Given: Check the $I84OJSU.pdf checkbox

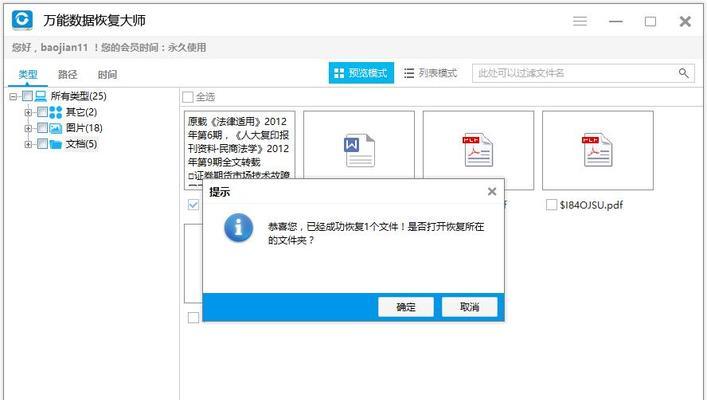Looking at the screenshot, I should coord(551,205).
